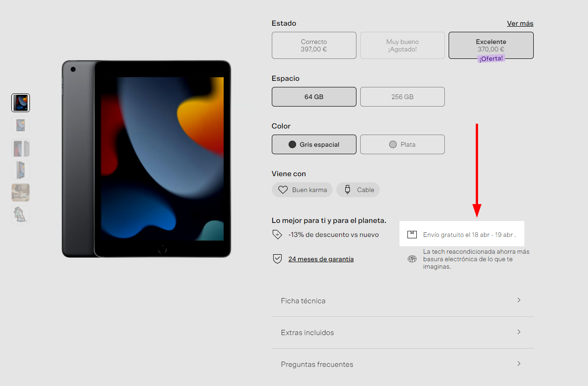Choose the Excelente condition option
588x386 pixels.
491,45
